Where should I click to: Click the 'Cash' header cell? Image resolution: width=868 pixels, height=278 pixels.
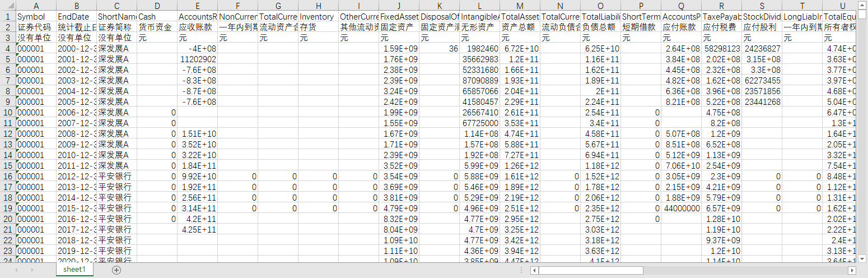(x=157, y=17)
